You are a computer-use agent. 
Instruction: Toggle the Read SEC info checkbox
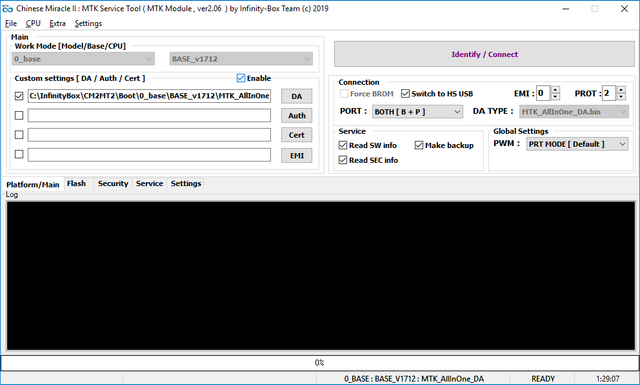(343, 160)
